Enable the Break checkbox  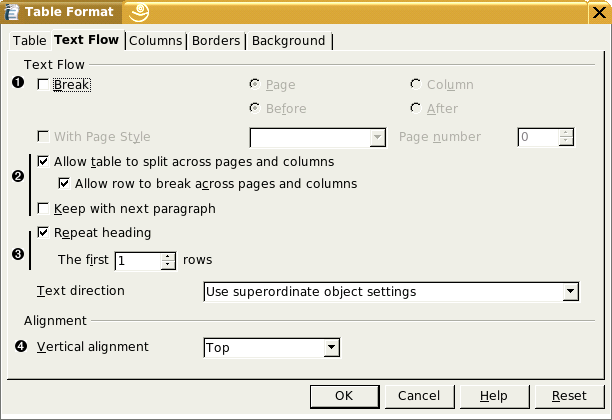(x=43, y=85)
